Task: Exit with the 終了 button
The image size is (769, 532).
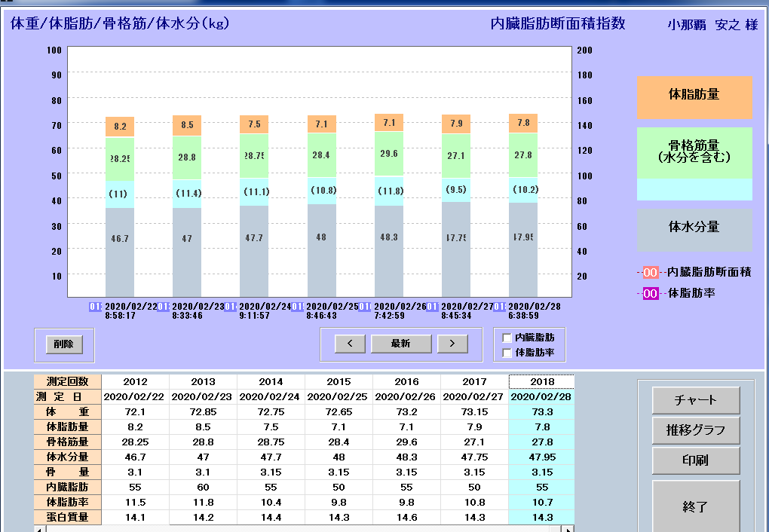Action: pyautogui.click(x=695, y=506)
